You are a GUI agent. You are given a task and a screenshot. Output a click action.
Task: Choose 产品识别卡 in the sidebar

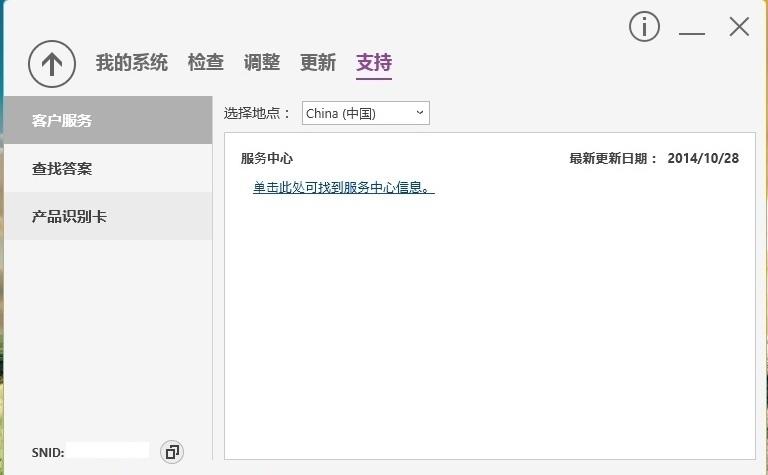pyautogui.click(x=108, y=216)
